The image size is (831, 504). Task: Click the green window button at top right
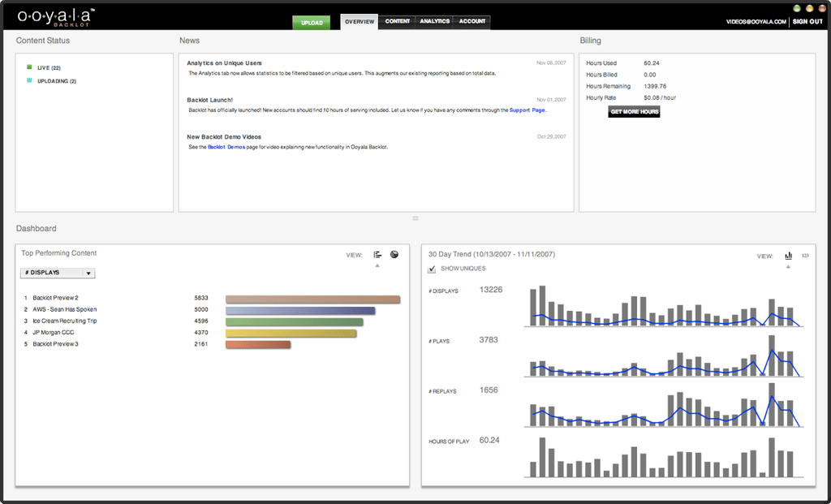[797, 8]
